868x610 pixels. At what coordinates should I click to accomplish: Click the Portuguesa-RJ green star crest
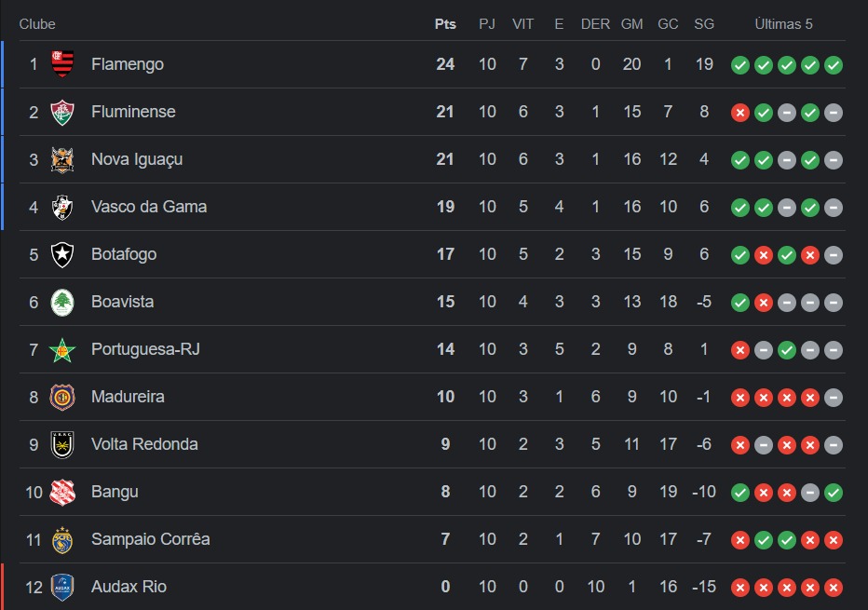coord(62,350)
